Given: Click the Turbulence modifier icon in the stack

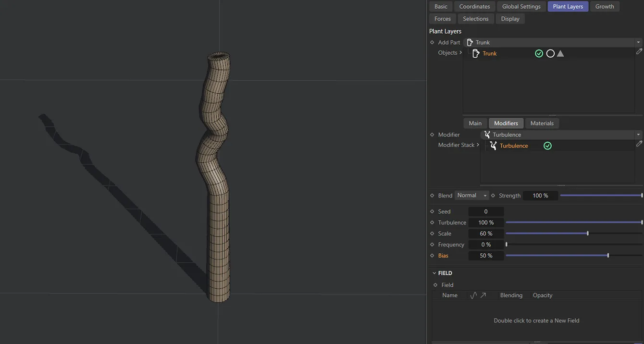Looking at the screenshot, I should [x=493, y=146].
